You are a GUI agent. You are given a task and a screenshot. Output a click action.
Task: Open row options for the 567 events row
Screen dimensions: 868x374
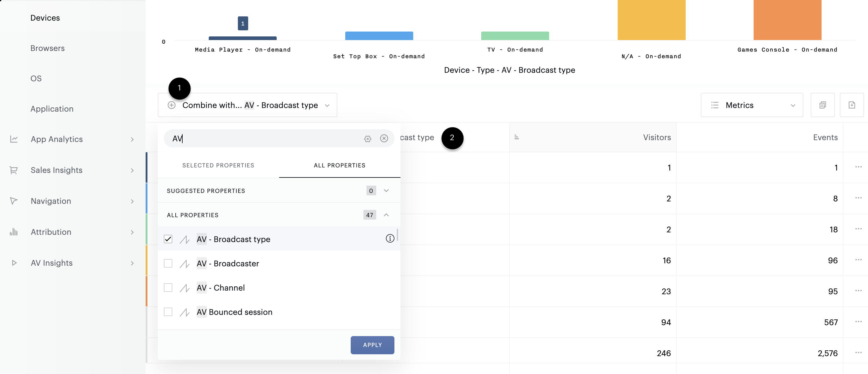(x=858, y=322)
